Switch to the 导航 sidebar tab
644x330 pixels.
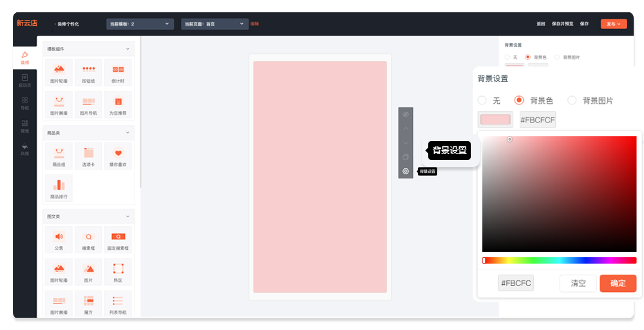tap(24, 103)
